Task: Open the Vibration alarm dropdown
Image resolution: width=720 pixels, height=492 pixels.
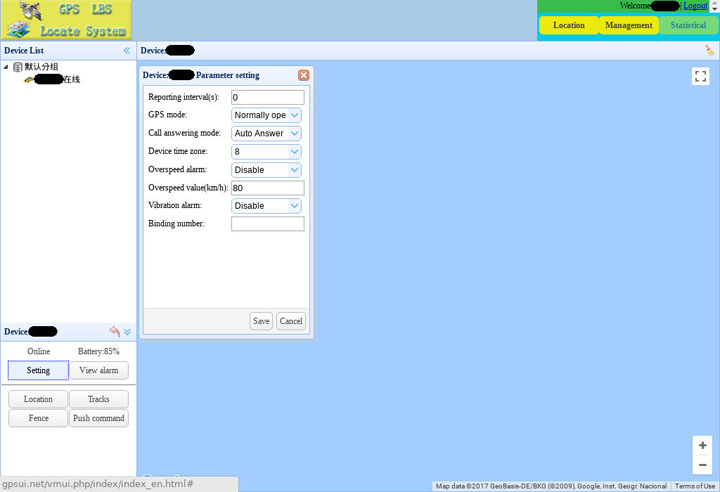Action: point(266,206)
